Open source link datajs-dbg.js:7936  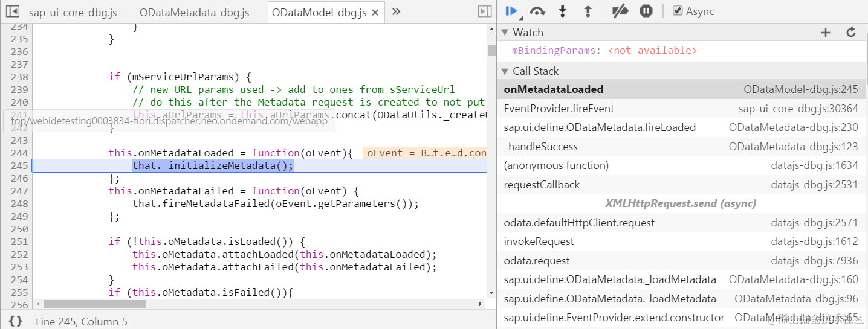point(814,261)
